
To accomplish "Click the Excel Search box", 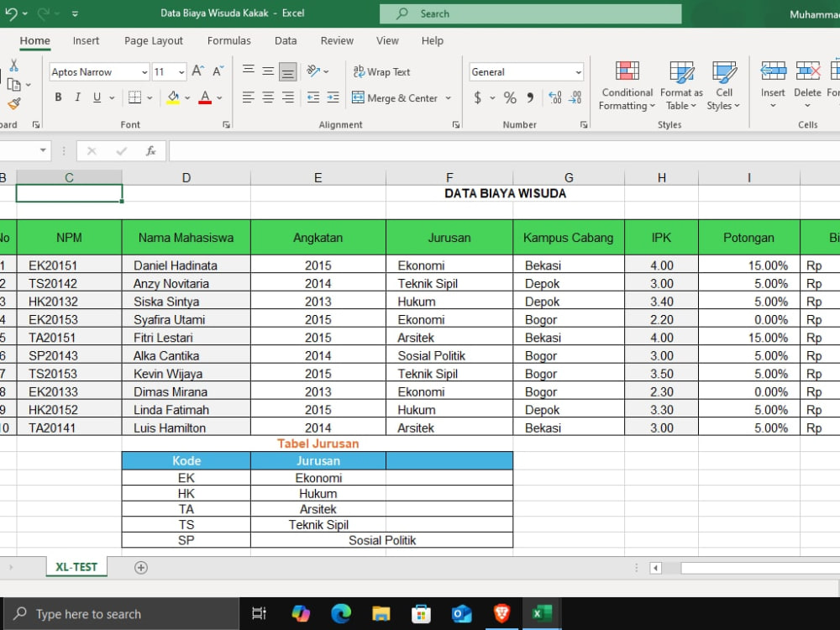I will pos(530,14).
